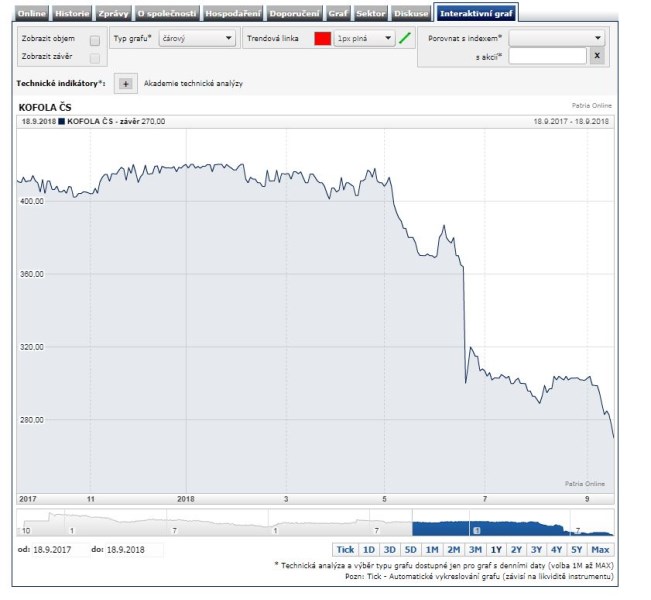Click the plus icon for technical indicators
This screenshot has height=600, width=651.
[x=125, y=84]
